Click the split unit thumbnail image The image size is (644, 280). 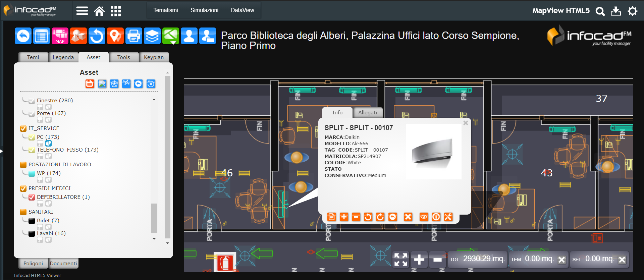click(x=434, y=152)
